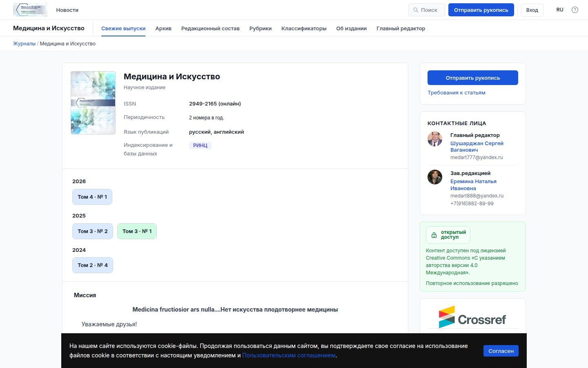Viewport: 588px width, 368px height.
Task: Click the journal logo in the header
Action: coord(30,10)
